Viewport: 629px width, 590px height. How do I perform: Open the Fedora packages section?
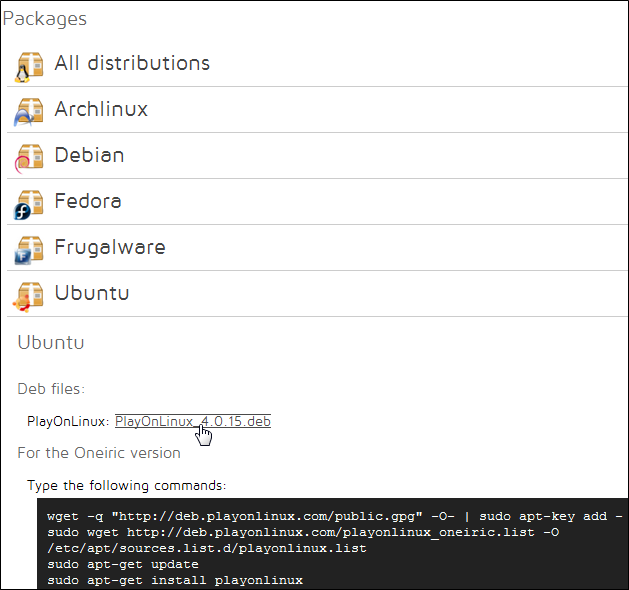pos(88,201)
